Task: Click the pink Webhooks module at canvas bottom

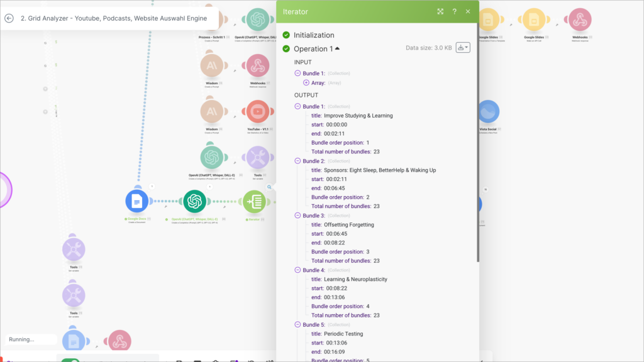Action: point(119,341)
